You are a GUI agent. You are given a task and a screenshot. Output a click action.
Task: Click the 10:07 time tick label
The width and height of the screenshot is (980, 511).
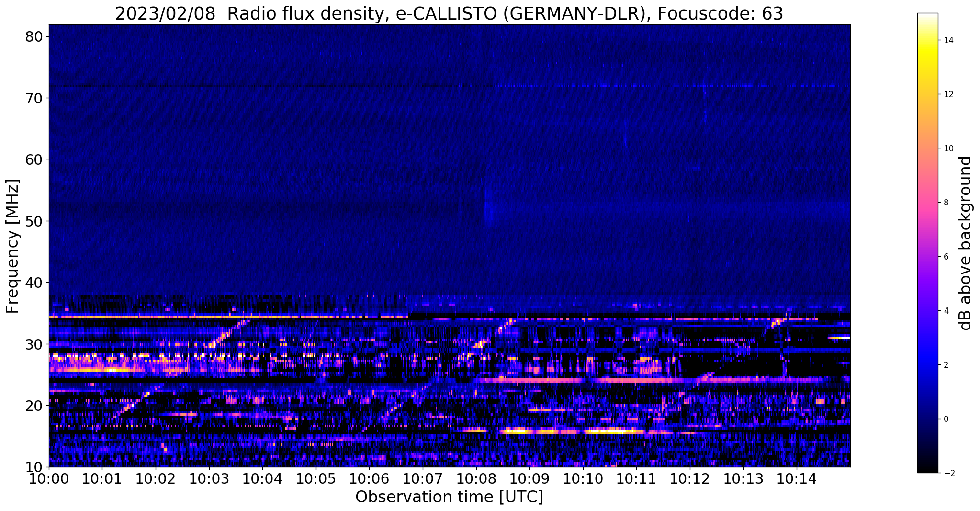[423, 478]
